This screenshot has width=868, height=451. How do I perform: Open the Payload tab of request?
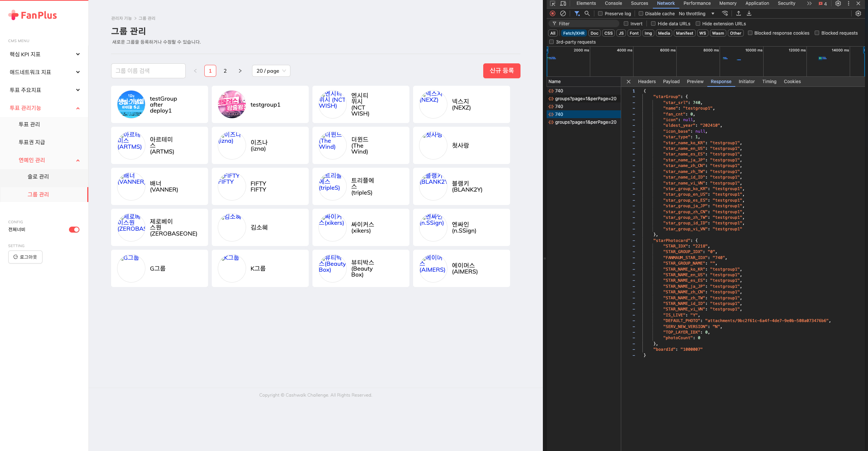(x=671, y=82)
